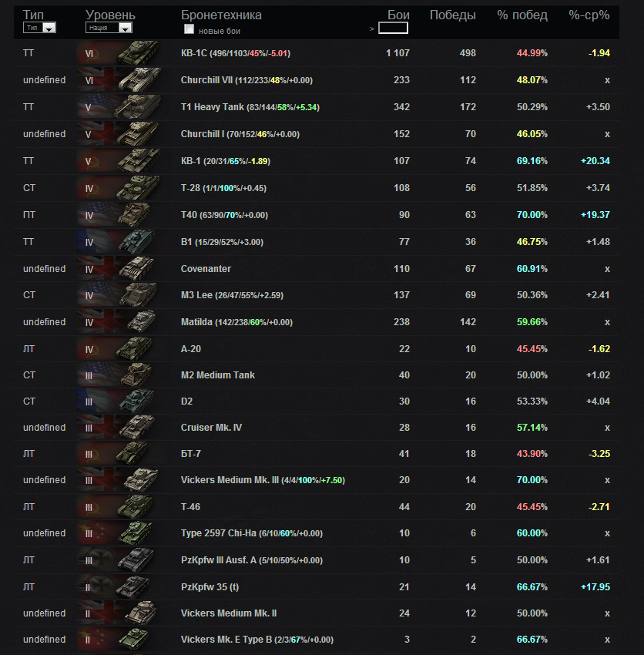
Task: Click the +19.37 value in T40 row
Action: click(x=595, y=215)
